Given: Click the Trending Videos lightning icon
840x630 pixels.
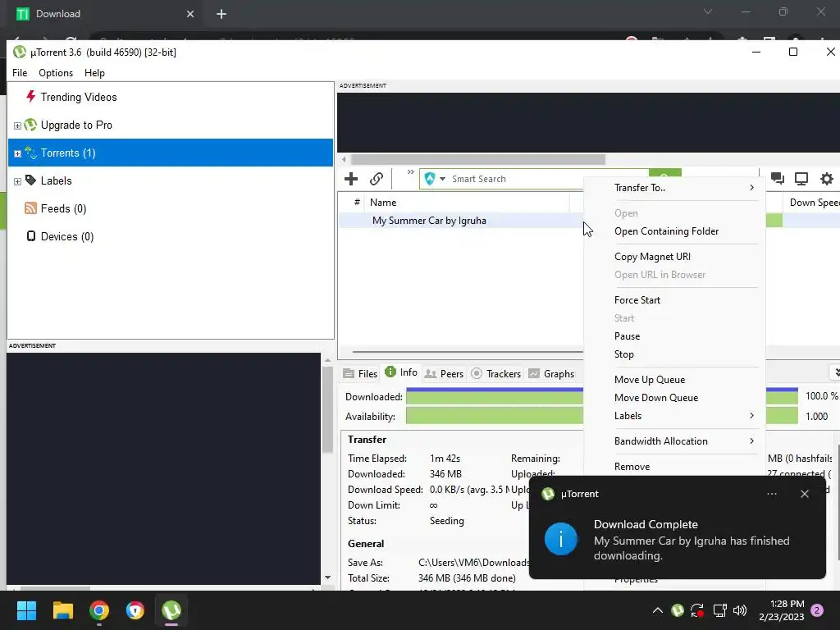Looking at the screenshot, I should click(30, 97).
